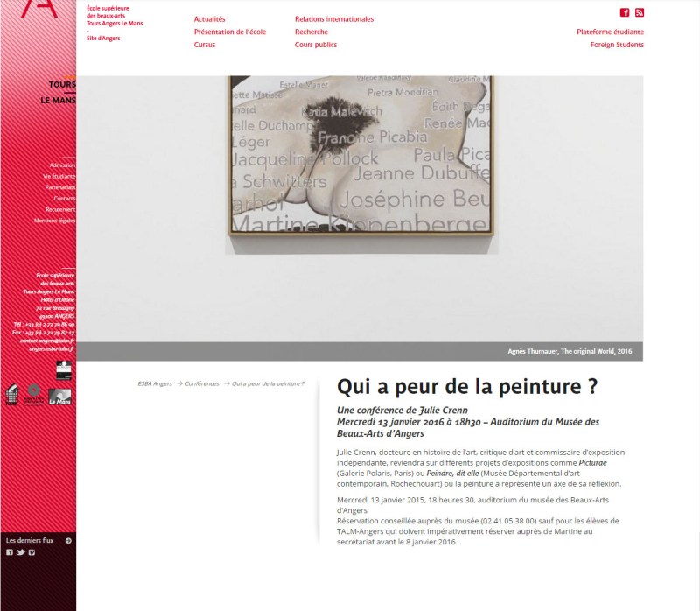Open the Facebook page via top-right icon
This screenshot has width=700, height=611.
tap(625, 12)
